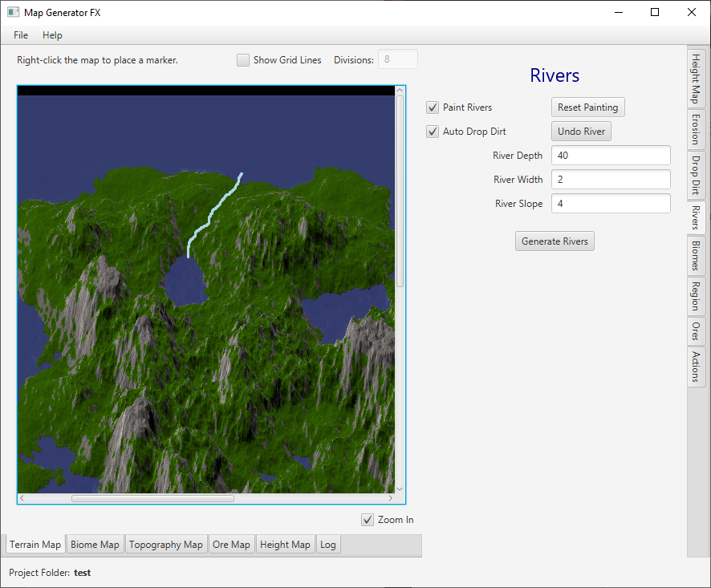
Task: Switch to the Biome Map tab
Action: pyautogui.click(x=95, y=545)
